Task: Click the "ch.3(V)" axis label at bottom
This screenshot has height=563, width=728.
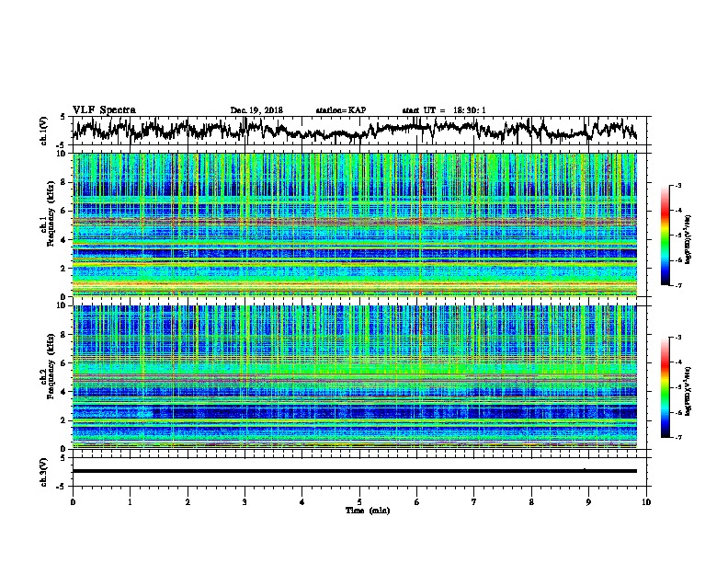Action: (44, 472)
